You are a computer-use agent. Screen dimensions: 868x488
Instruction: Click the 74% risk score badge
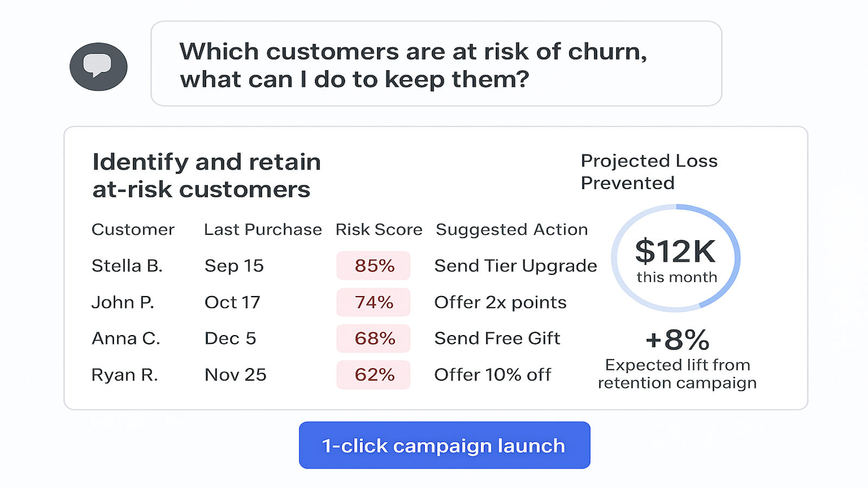pyautogui.click(x=373, y=302)
